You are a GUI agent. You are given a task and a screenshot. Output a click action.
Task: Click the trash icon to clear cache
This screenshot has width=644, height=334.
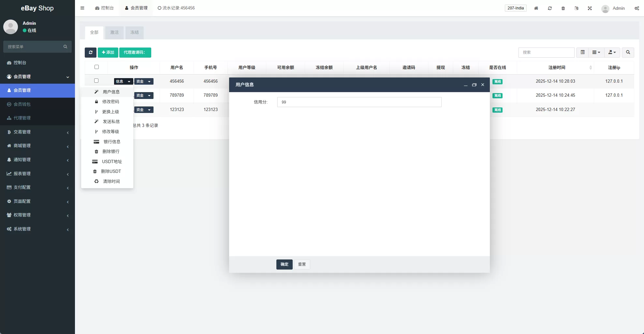pyautogui.click(x=563, y=8)
